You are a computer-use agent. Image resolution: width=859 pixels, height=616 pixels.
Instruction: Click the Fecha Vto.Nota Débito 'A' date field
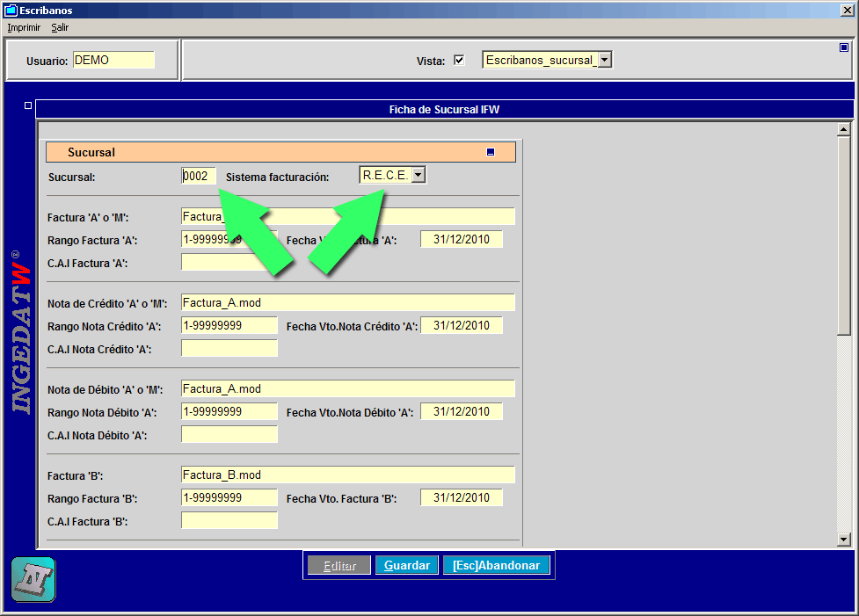pos(462,412)
